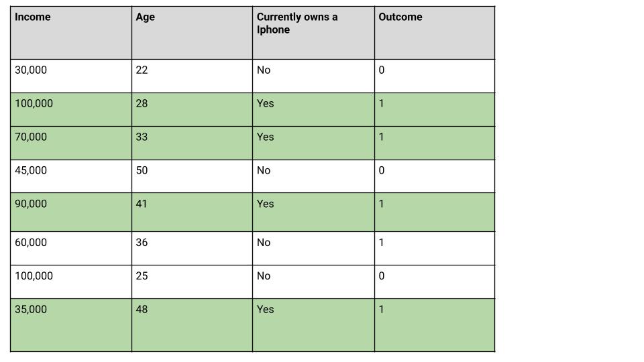
Task: Select the Income column header
Action: point(71,33)
